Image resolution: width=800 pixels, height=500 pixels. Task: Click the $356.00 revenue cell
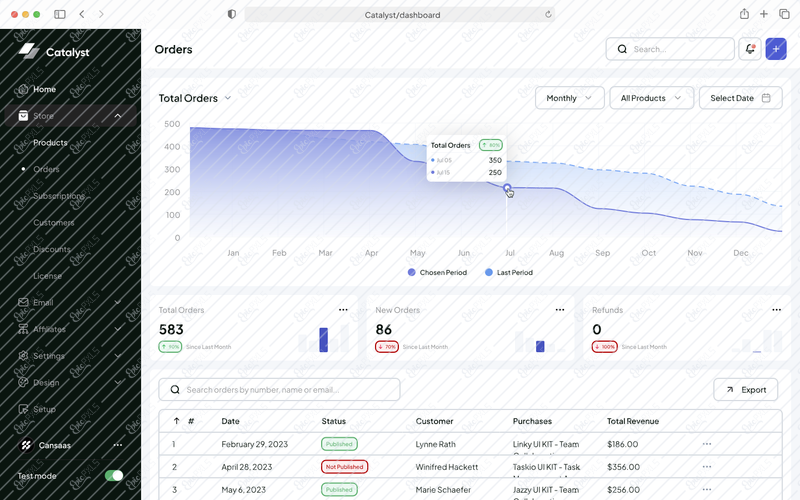pyautogui.click(x=623, y=467)
